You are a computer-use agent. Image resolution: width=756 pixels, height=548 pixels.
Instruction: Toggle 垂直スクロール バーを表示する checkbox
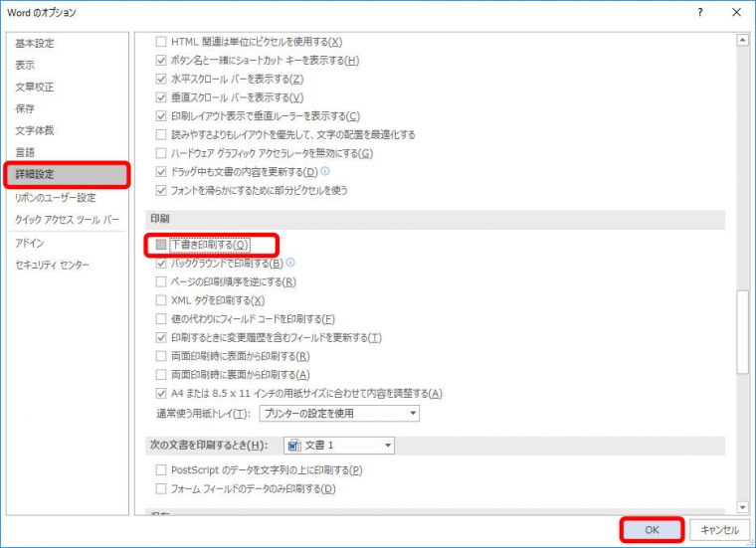[161, 97]
